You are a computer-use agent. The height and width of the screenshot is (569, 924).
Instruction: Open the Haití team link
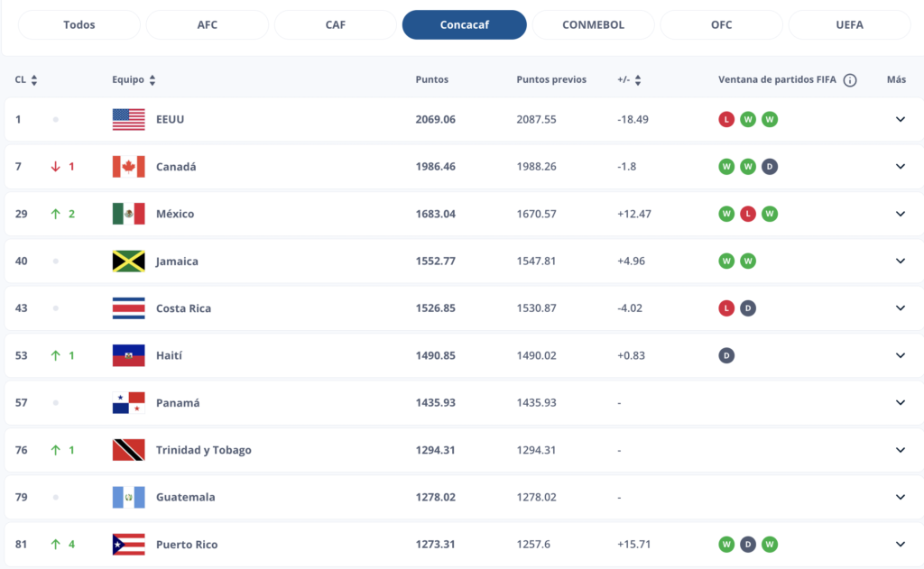tap(169, 355)
